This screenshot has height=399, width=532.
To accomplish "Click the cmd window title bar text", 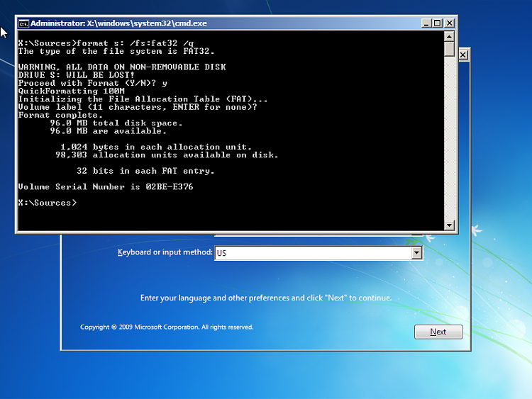I will click(118, 23).
